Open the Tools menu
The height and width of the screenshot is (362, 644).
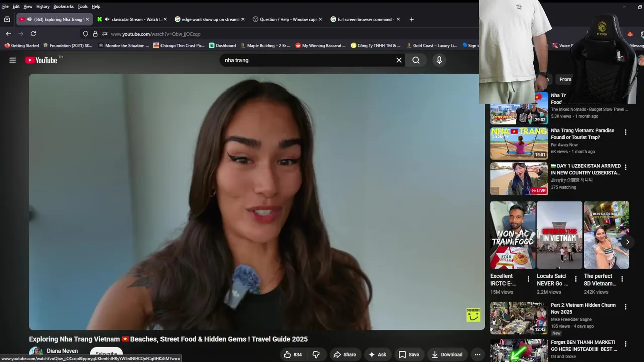click(83, 6)
